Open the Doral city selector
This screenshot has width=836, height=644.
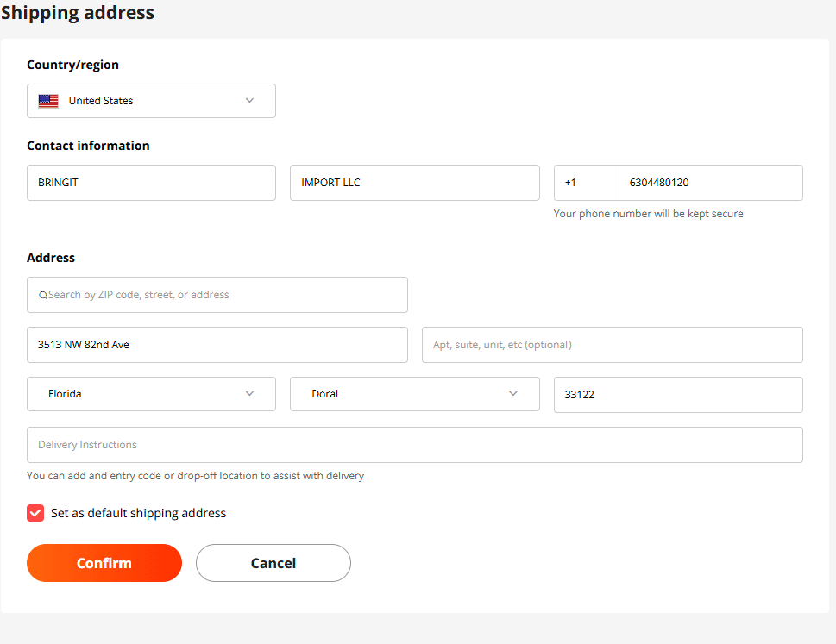click(415, 394)
